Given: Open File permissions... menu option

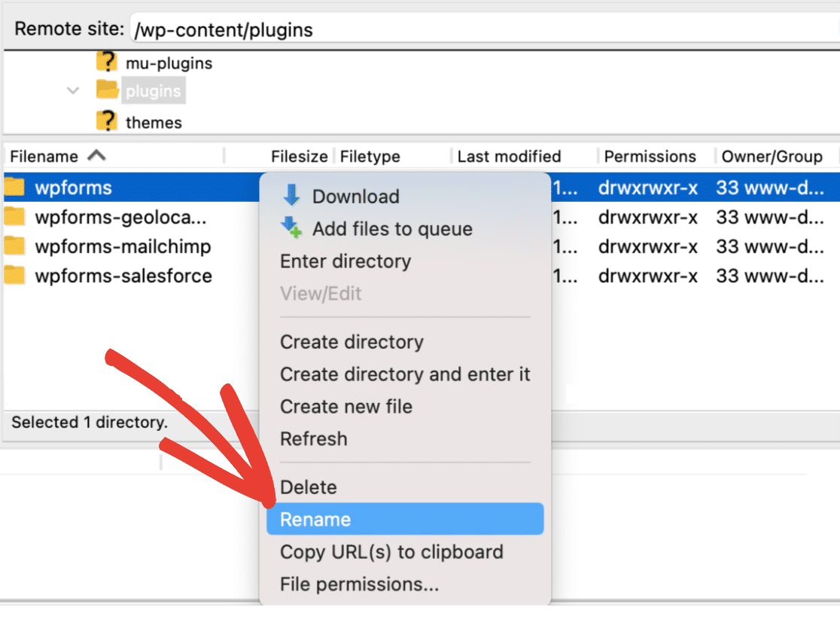Looking at the screenshot, I should pos(359,584).
